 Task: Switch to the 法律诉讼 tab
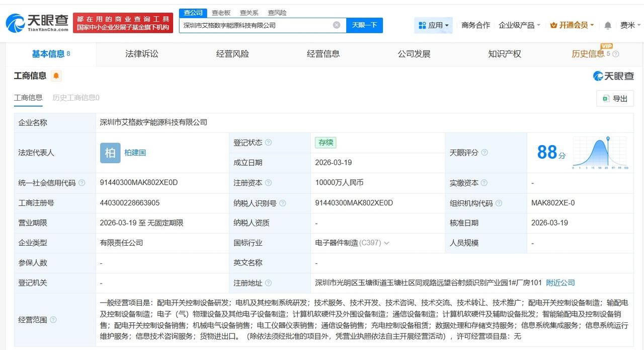click(141, 53)
